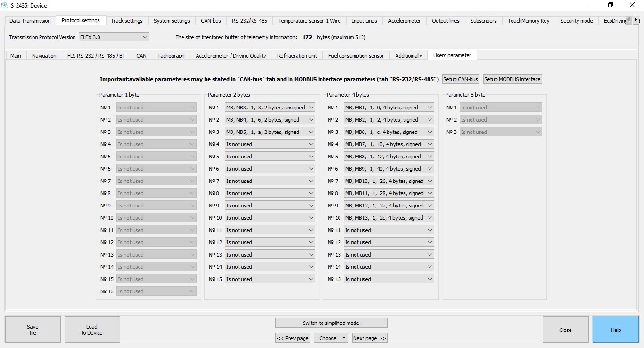Click the Help button
The height and width of the screenshot is (348, 644).
[x=615, y=329]
